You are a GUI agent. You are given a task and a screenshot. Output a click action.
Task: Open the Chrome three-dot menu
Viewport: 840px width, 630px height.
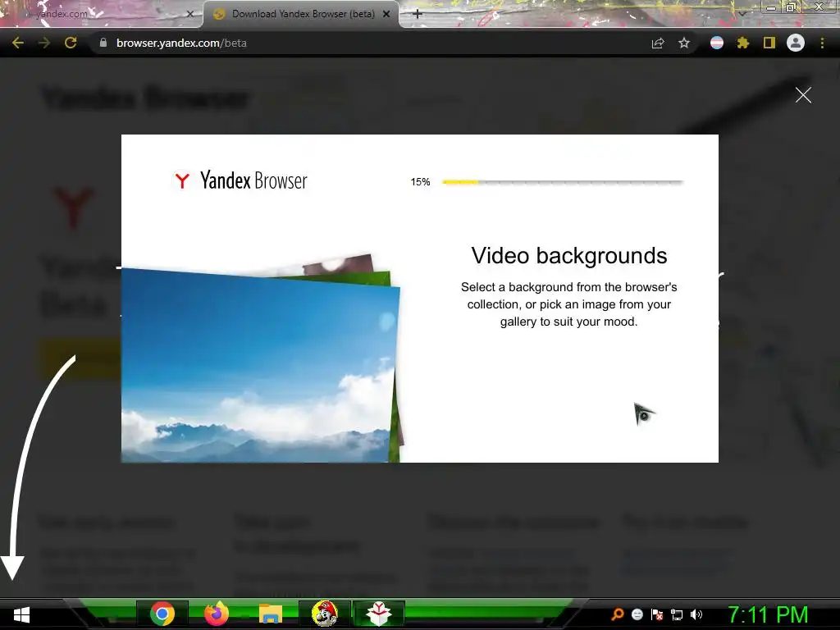[822, 43]
